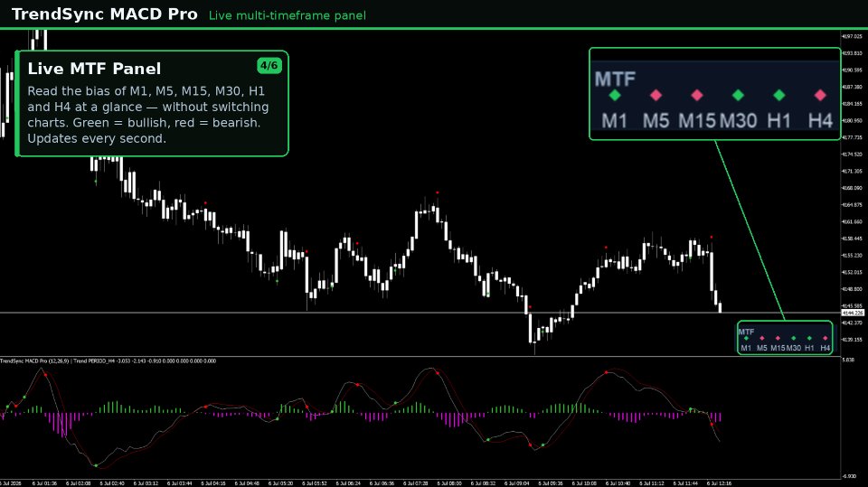Click the green M30 diamond in the enlarged MTF callout
The width and height of the screenshot is (868, 487).
point(738,95)
